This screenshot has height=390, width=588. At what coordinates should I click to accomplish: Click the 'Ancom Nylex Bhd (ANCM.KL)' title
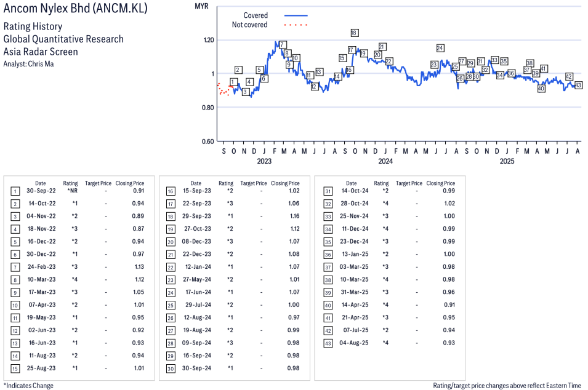pyautogui.click(x=75, y=8)
